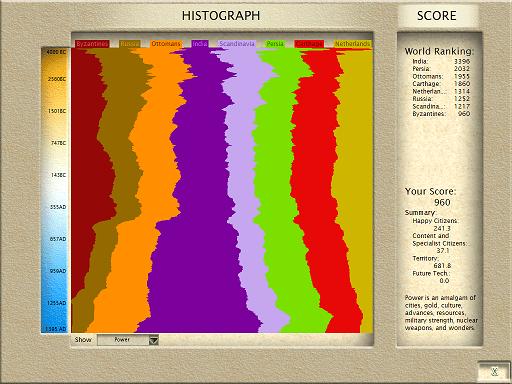This screenshot has height=384, width=512.
Task: Click India's entry in World Ranking
Action: tap(441, 61)
